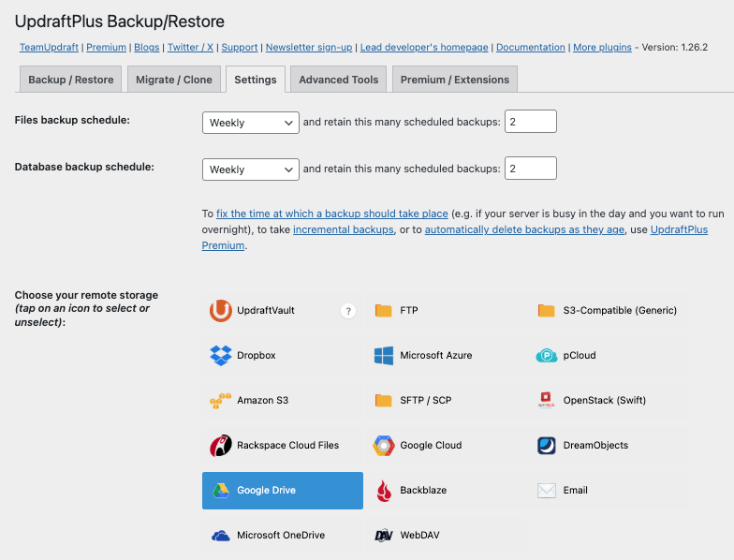Screen dimensions: 734x560
Task: Open the incremental backups link
Action: [x=343, y=229]
